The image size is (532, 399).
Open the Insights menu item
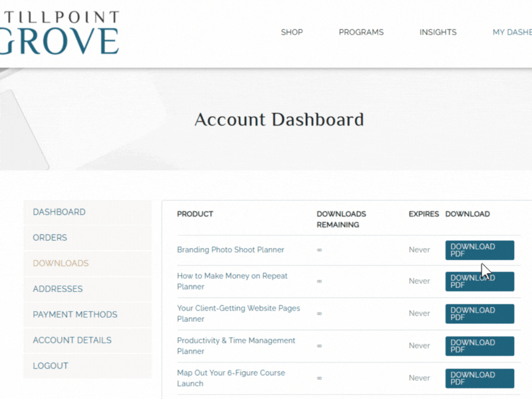tap(438, 32)
